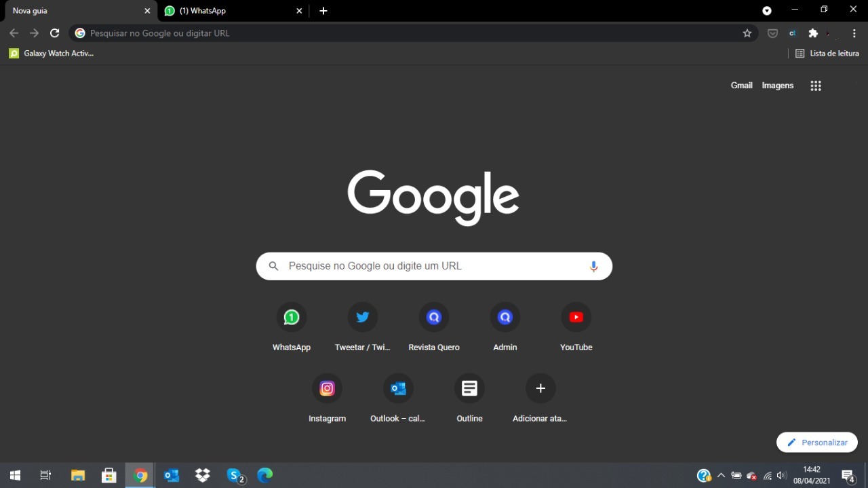This screenshot has height=488, width=868.
Task: Open Outlook from the taskbar
Action: [x=172, y=475]
